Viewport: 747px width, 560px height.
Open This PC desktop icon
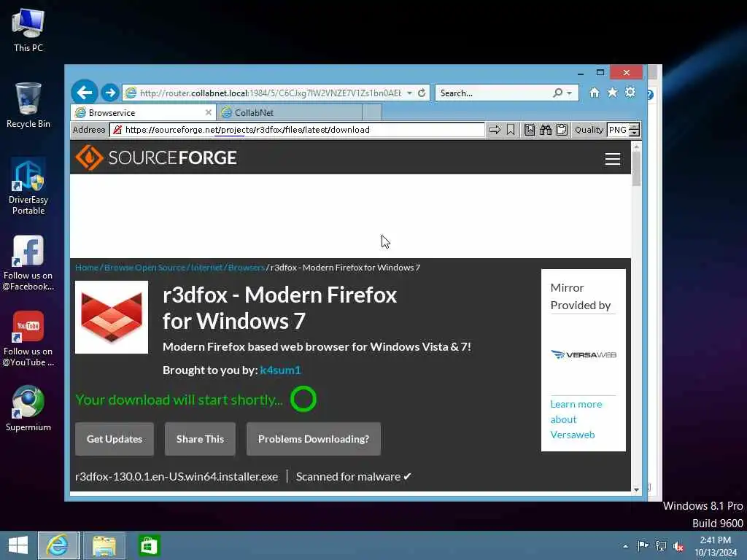point(28,29)
